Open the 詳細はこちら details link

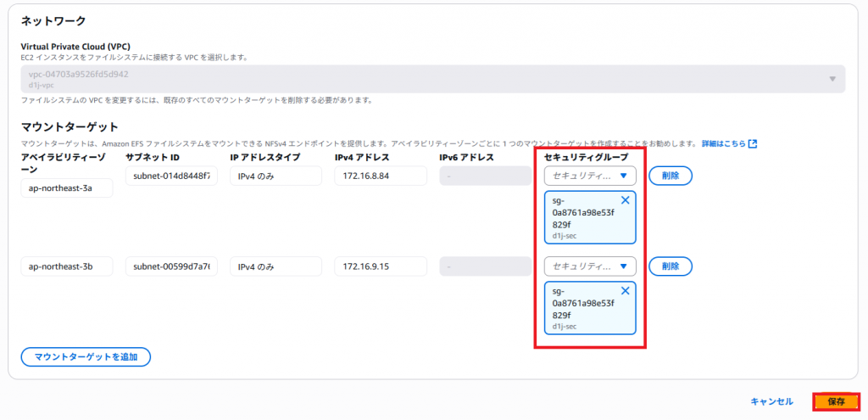[x=723, y=143]
